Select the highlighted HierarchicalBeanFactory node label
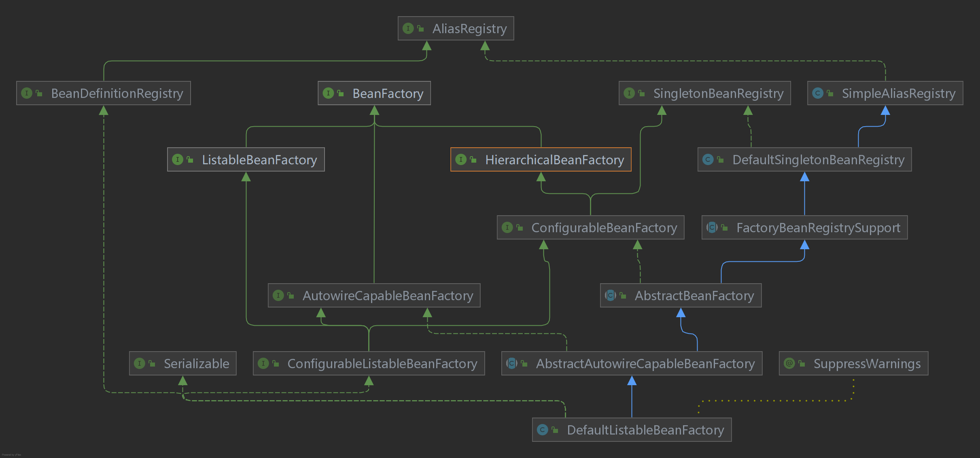This screenshot has height=458, width=980. pyautogui.click(x=554, y=160)
